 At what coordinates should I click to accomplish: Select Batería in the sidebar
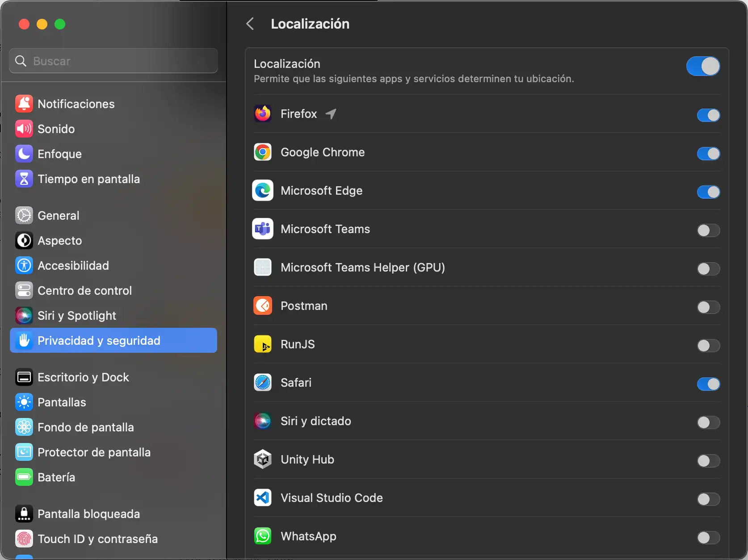pos(56,477)
